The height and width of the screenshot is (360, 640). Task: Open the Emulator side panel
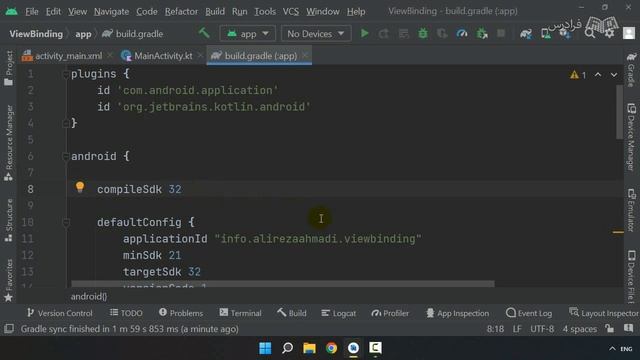click(x=631, y=210)
